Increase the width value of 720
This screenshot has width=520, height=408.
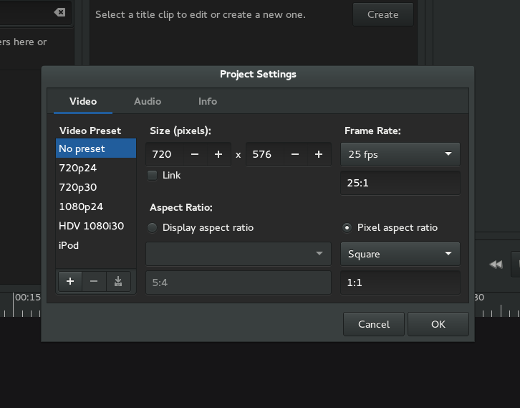point(218,154)
